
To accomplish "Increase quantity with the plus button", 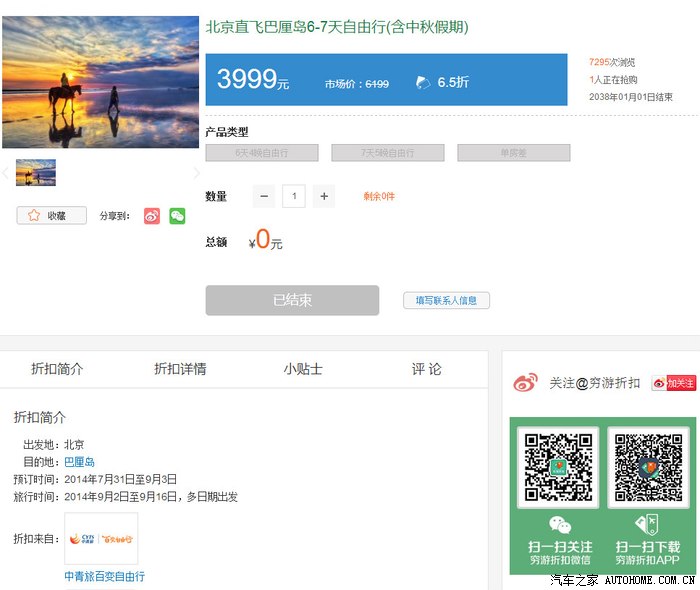I will coord(323,196).
